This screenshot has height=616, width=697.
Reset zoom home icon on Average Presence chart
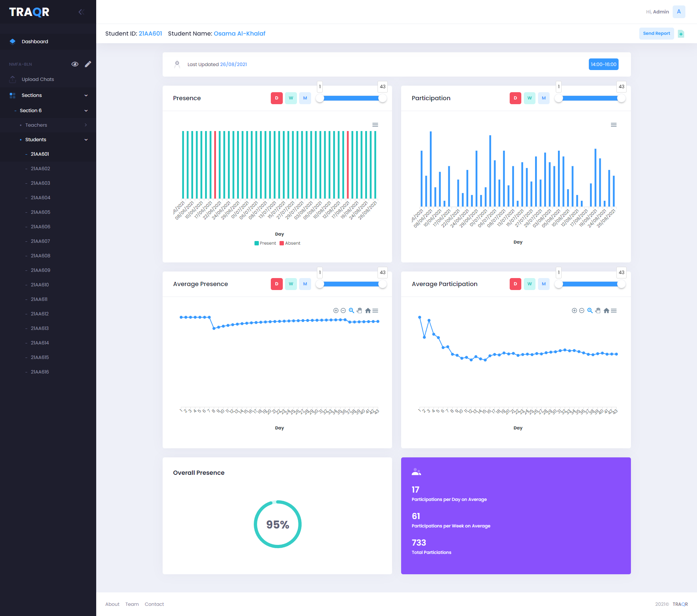(x=368, y=311)
